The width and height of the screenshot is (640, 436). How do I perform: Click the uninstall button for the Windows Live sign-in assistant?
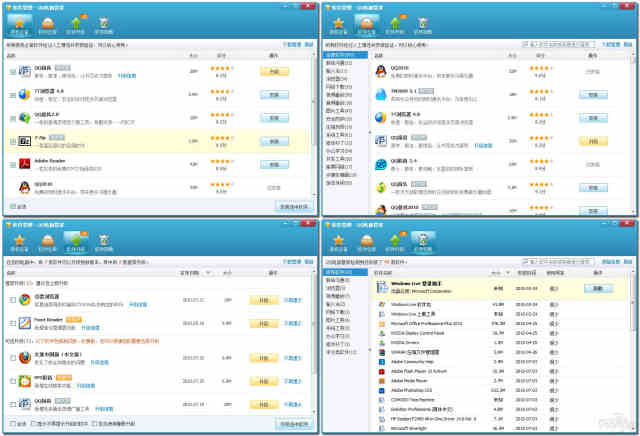click(598, 288)
